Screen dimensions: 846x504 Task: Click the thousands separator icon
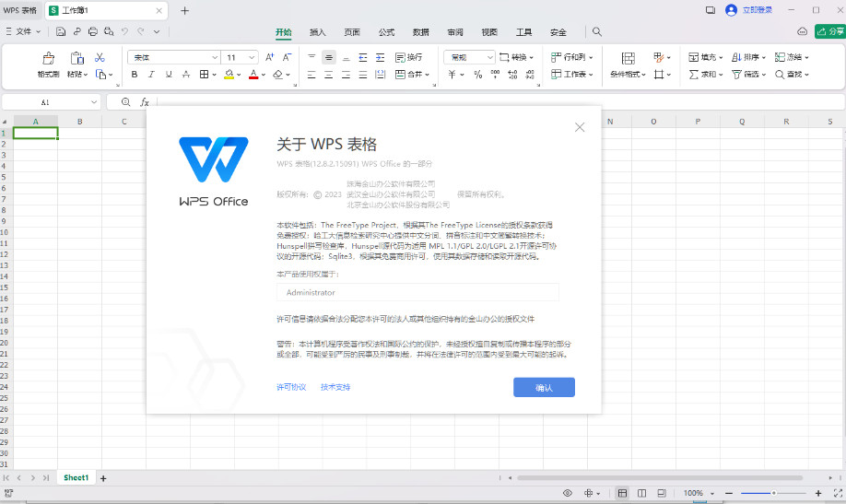(x=495, y=75)
